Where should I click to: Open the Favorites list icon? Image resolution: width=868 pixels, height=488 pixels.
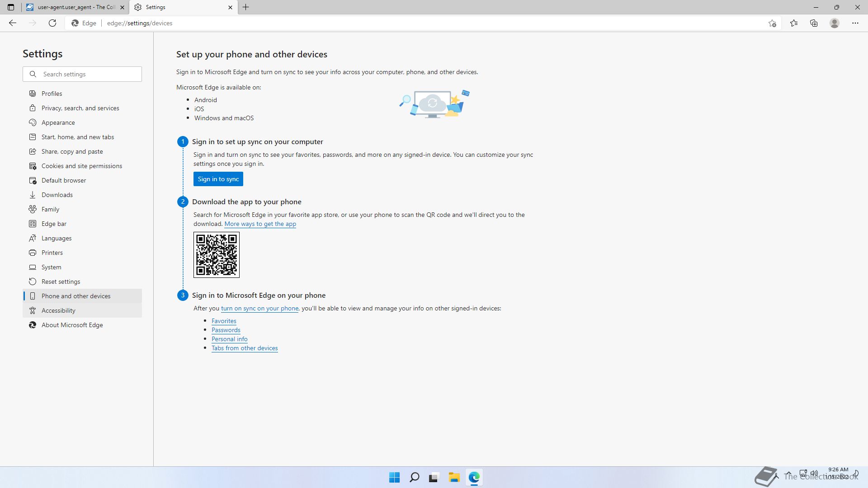click(794, 23)
